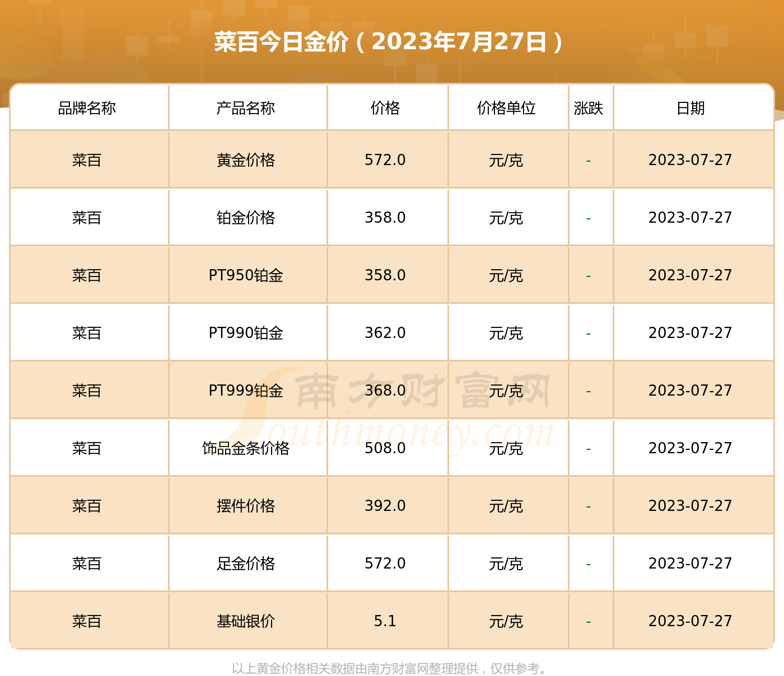The image size is (784, 676).
Task: Click the date 2023-07-27 in 黄金价格 row
Action: 690,160
